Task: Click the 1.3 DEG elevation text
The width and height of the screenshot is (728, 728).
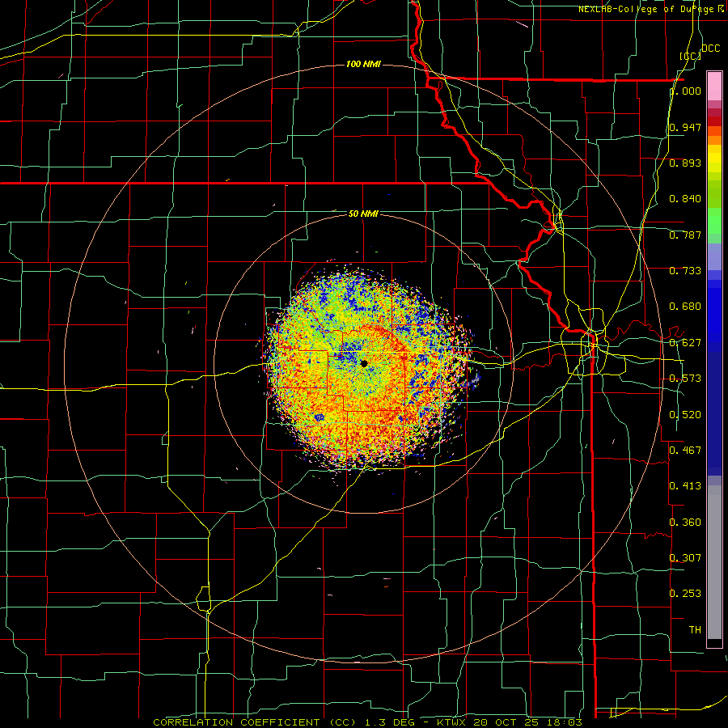Action: pyautogui.click(x=390, y=722)
